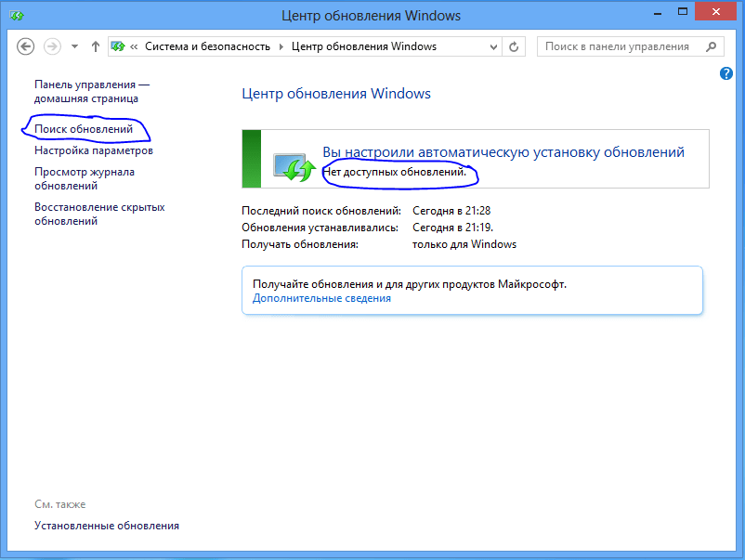Image resolution: width=745 pixels, height=560 pixels.
Task: Click 'Получайте обновления и для других продуктов Майкрософт.'
Action: [x=410, y=284]
